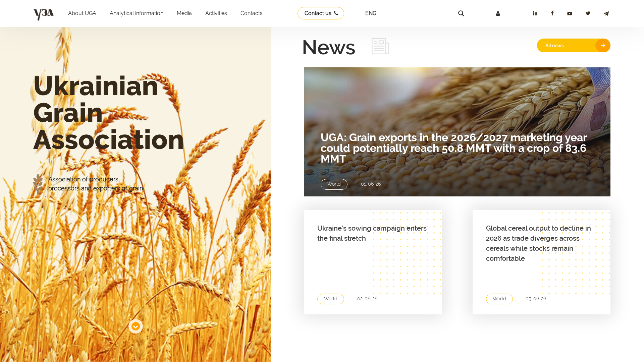This screenshot has height=362, width=644.
Task: Click World tag on sowing campaign card
Action: pos(331,299)
